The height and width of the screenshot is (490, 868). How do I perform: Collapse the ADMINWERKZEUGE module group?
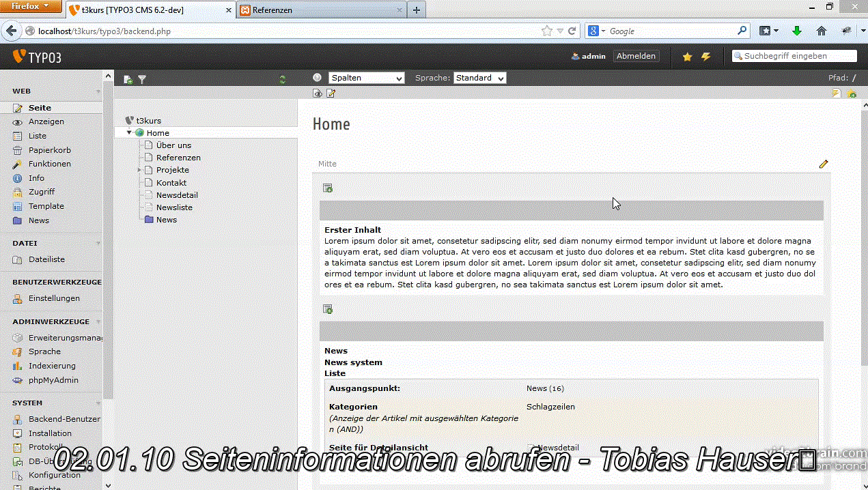click(x=98, y=321)
